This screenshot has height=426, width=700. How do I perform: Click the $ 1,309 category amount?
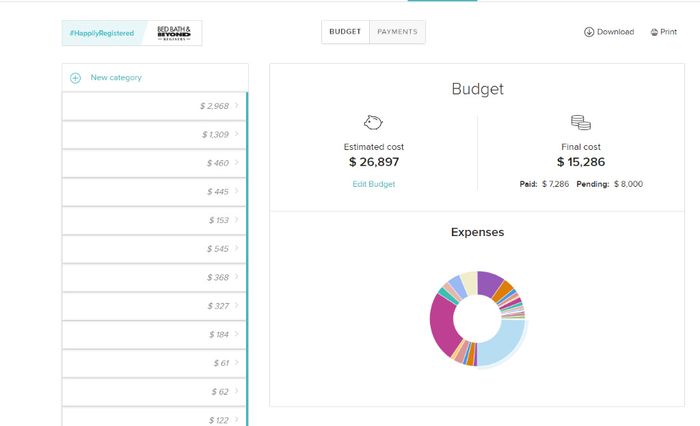click(x=215, y=135)
